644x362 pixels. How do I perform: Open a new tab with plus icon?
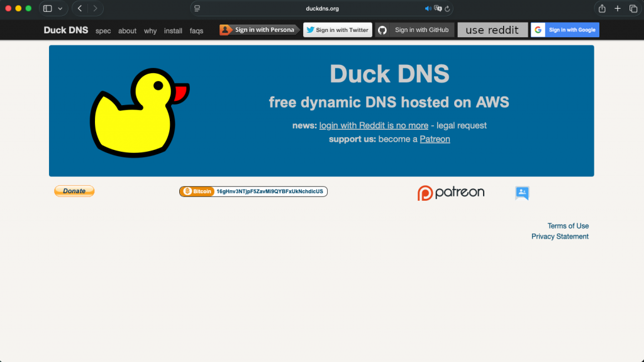[618, 9]
